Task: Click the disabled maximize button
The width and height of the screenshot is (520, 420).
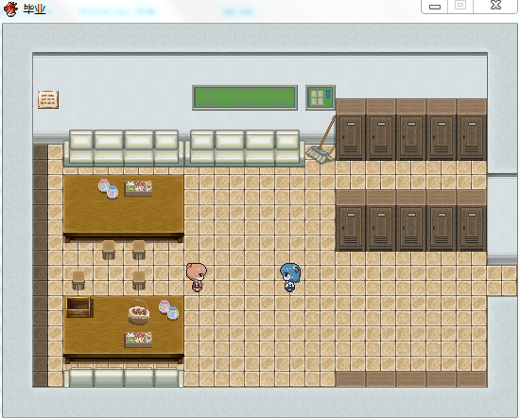Action: coord(460,6)
